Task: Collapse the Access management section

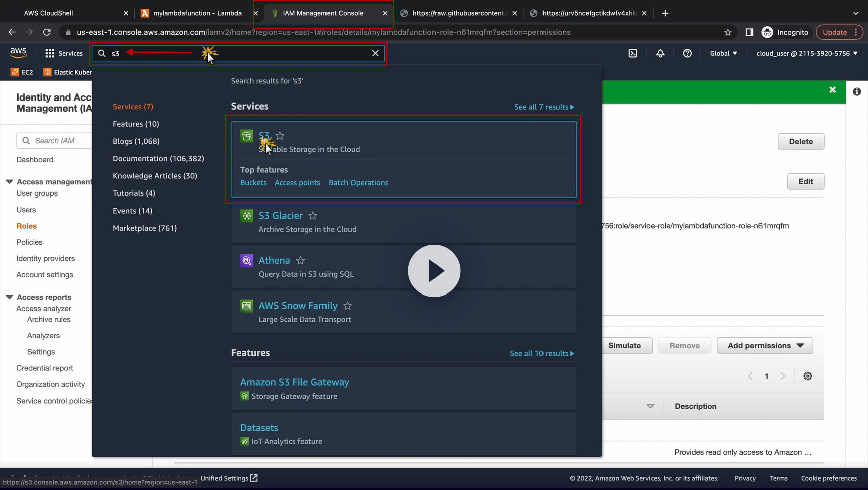Action: tap(9, 182)
